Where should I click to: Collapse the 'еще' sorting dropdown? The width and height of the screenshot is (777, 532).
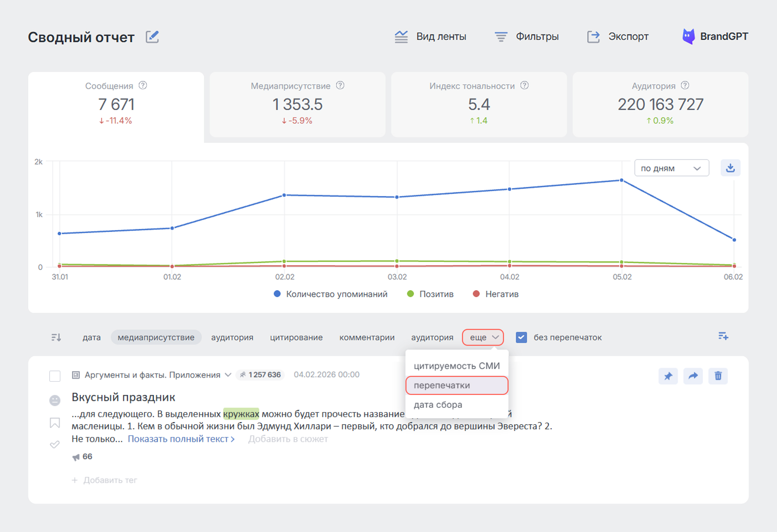(x=483, y=337)
